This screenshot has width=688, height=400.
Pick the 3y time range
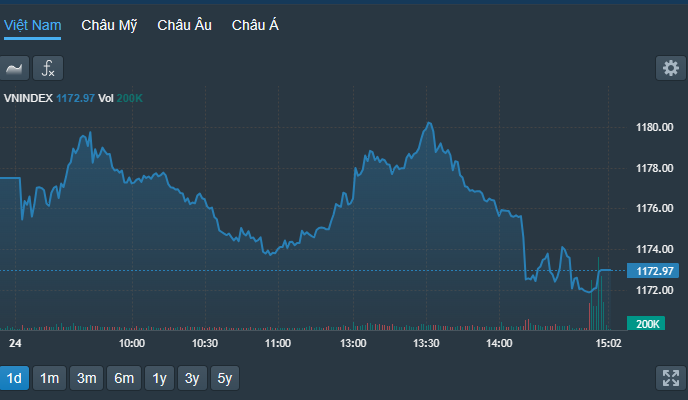[191, 378]
